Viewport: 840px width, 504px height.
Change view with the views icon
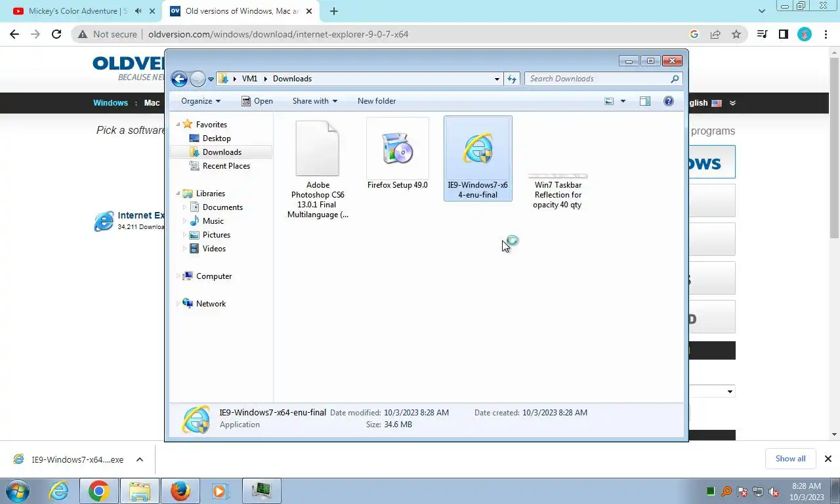point(609,101)
